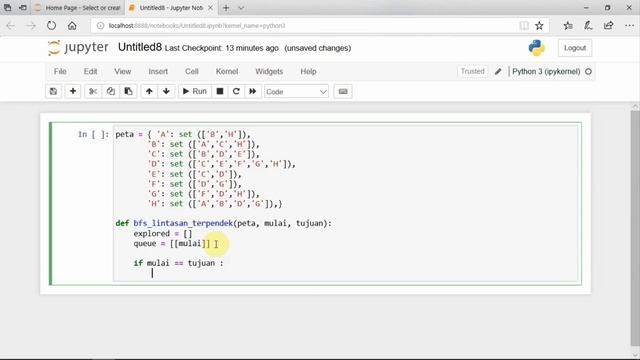Image resolution: width=640 pixels, height=360 pixels.
Task: Open the favorites hub icon
Action: point(568,26)
